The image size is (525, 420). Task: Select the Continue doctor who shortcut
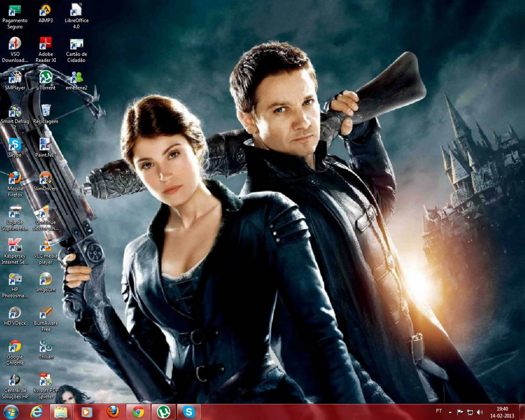point(46,218)
